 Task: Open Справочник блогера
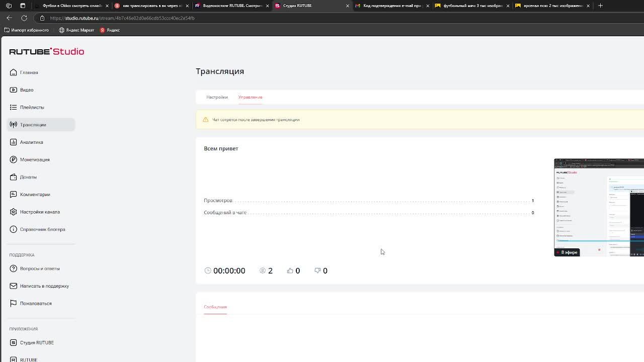(x=42, y=229)
